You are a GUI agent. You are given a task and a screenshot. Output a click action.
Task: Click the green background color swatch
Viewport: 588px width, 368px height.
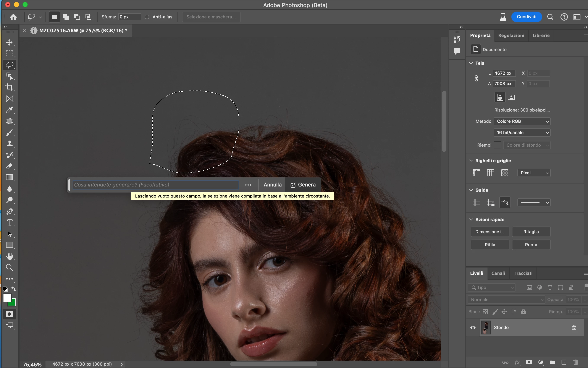[13, 303]
